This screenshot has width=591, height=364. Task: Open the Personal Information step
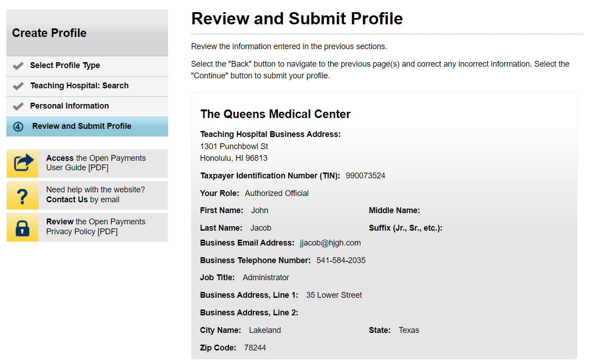tap(69, 106)
